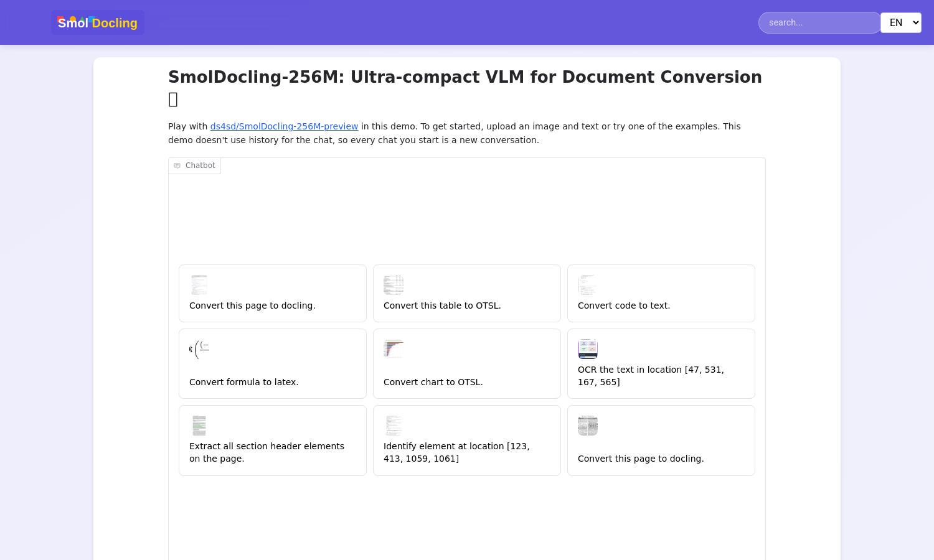The image size is (934, 560).
Task: Select the 'Convert this table to OTSL.' example
Action: (467, 293)
